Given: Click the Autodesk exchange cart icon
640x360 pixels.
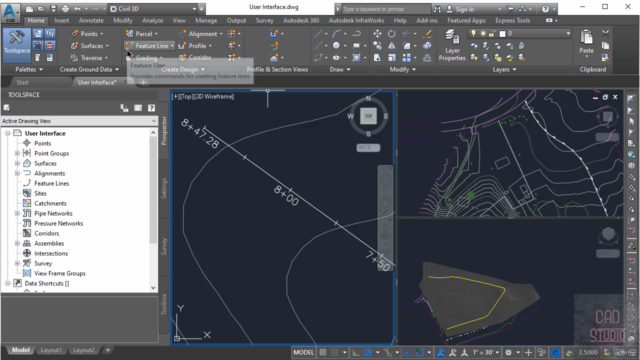Looking at the screenshot, I should 510,9.
